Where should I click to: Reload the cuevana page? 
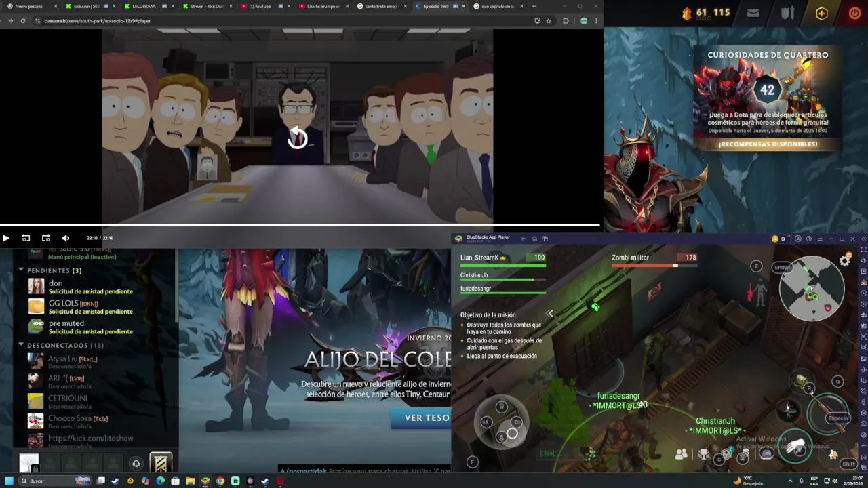[22, 21]
